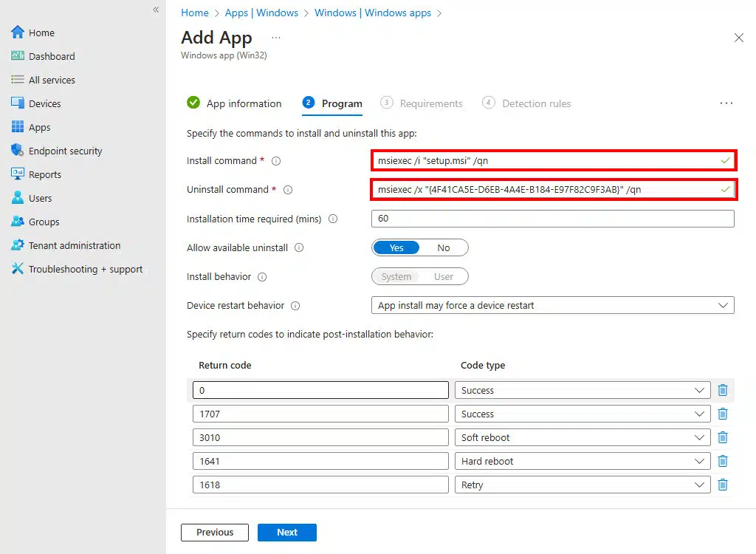This screenshot has height=554, width=756.
Task: Open code type dropdown for code 1707
Action: pyautogui.click(x=583, y=414)
